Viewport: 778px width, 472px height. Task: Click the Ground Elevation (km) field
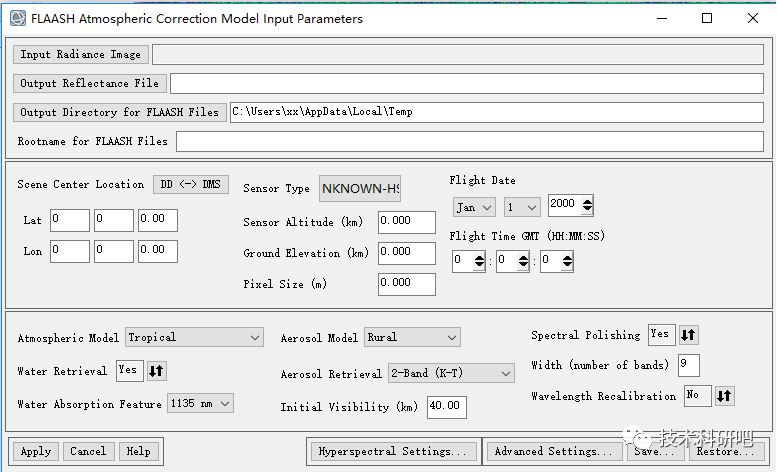(407, 253)
